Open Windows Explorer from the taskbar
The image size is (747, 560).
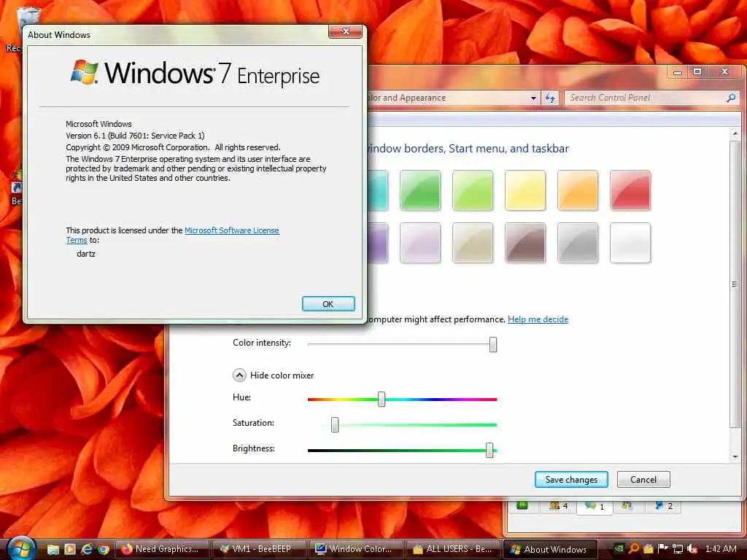pyautogui.click(x=53, y=549)
